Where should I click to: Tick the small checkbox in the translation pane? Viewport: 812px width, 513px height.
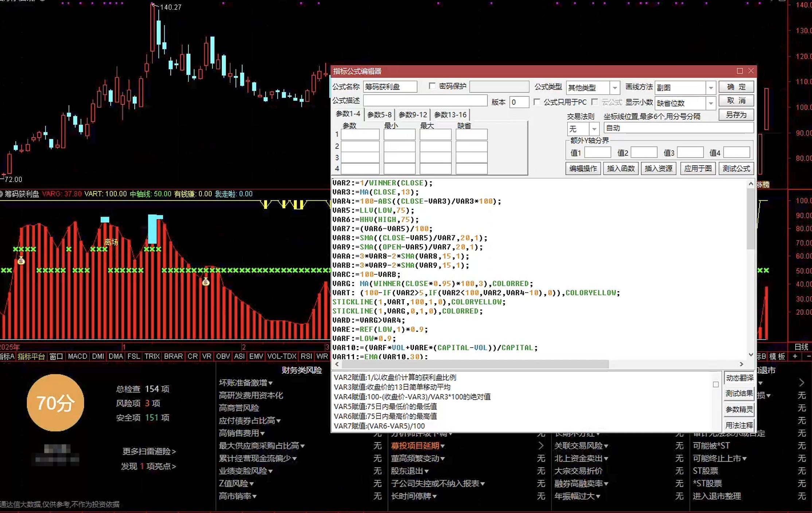[716, 384]
